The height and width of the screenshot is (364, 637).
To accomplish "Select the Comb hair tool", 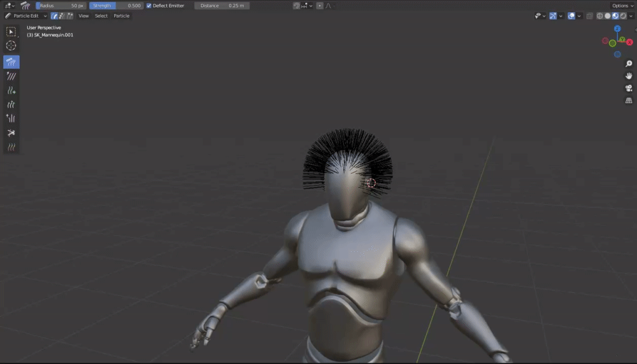I will coord(11,62).
